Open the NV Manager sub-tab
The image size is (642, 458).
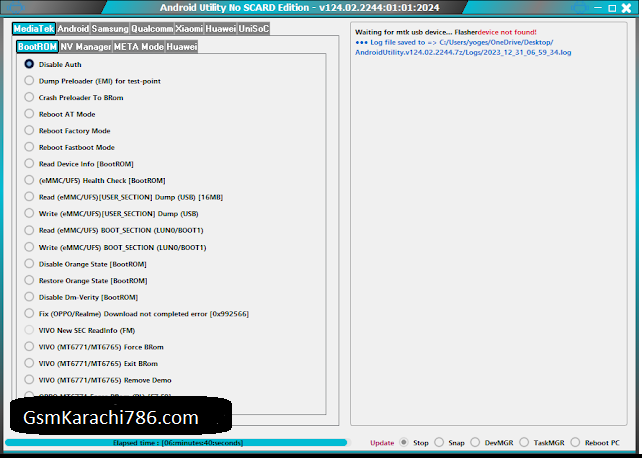(86, 47)
